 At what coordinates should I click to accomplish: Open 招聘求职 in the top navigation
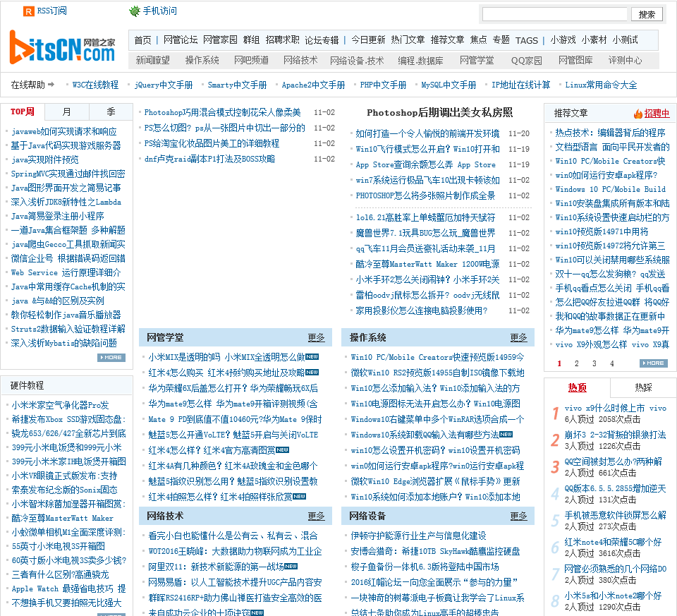coord(282,40)
